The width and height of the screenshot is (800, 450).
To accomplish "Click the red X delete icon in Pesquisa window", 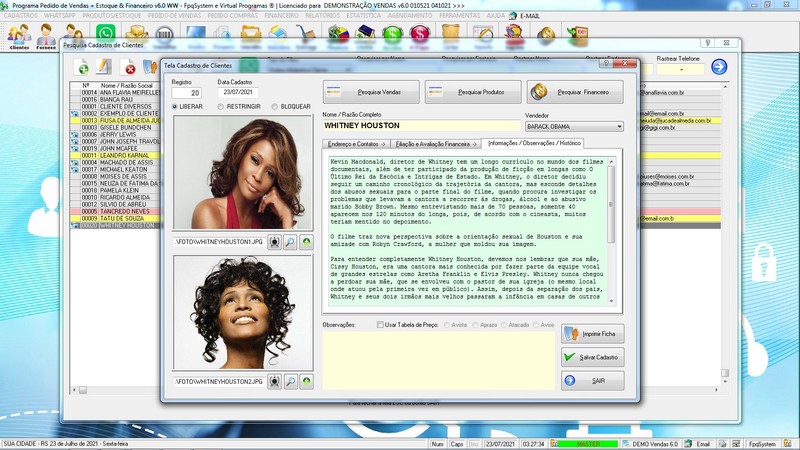I will [129, 67].
